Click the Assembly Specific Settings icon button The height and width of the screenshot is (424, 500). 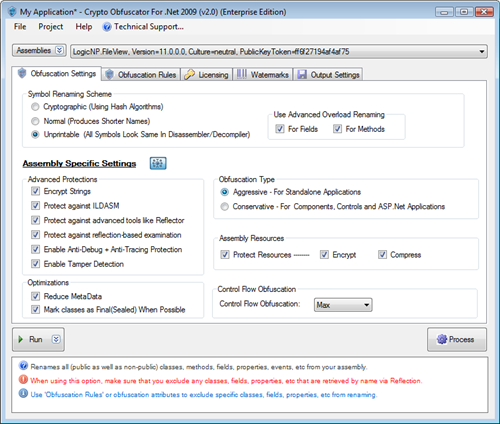click(158, 163)
